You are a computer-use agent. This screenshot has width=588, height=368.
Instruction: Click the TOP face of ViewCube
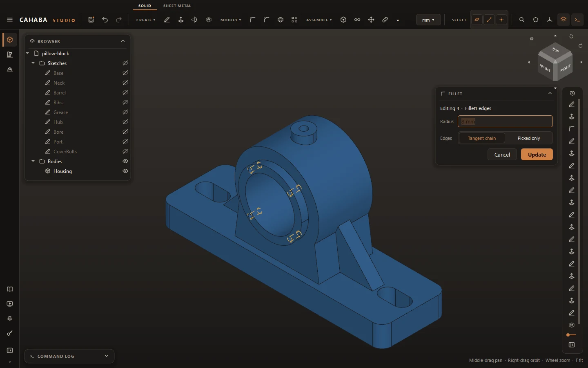coord(555,50)
